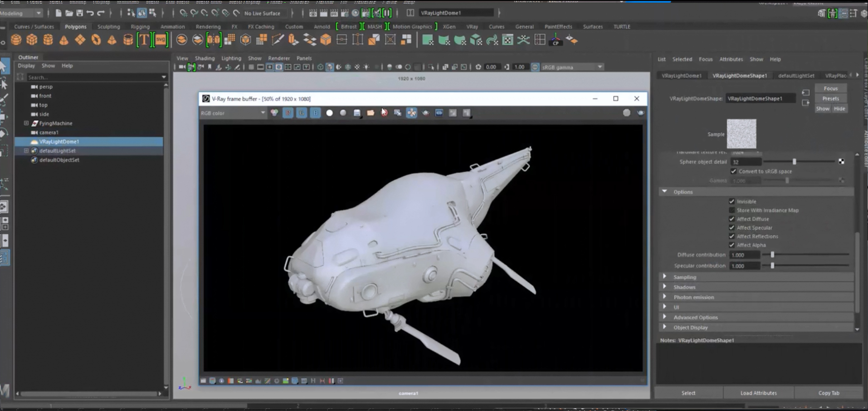Select VRayLightDome1 in the Outliner
This screenshot has height=411, width=868.
(59, 142)
